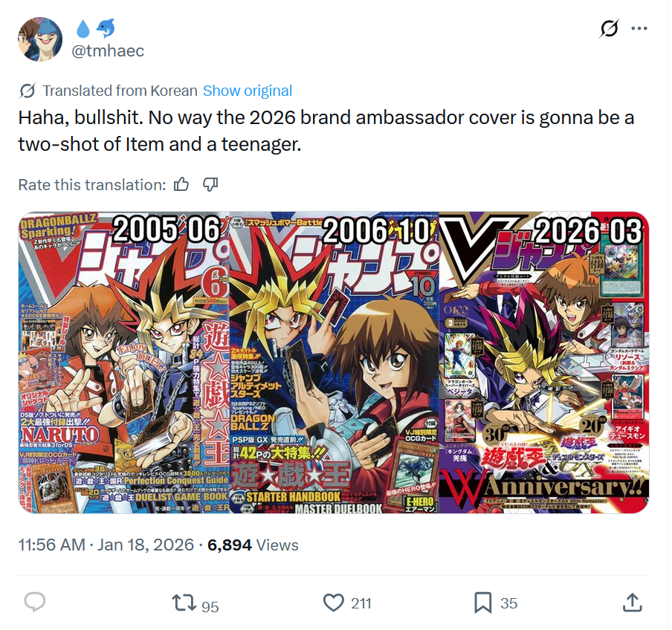The width and height of the screenshot is (672, 630).
Task: Open the reply comment icon
Action: point(35,603)
